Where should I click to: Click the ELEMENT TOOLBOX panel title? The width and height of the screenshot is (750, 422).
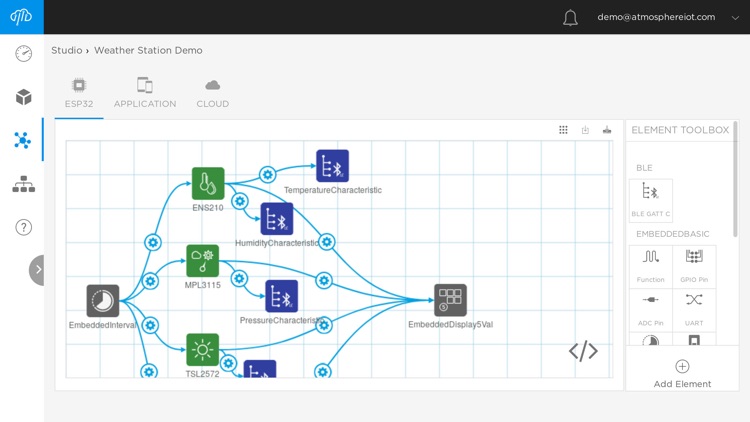680,130
